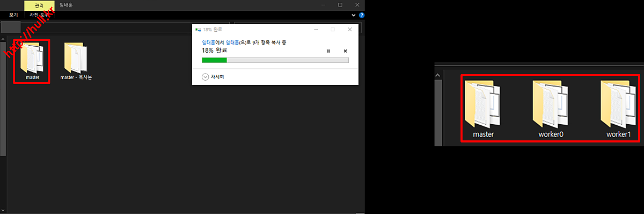The image size is (644, 214).
Task: Cancel the copy with the dialog's X button
Action: pyautogui.click(x=345, y=51)
